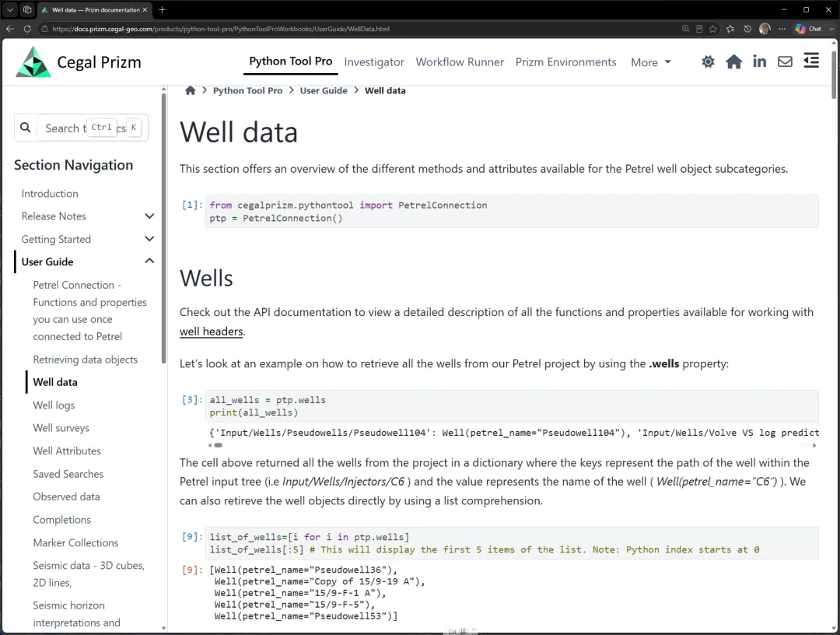Open the browser history icon
840x635 pixels.
point(747,29)
